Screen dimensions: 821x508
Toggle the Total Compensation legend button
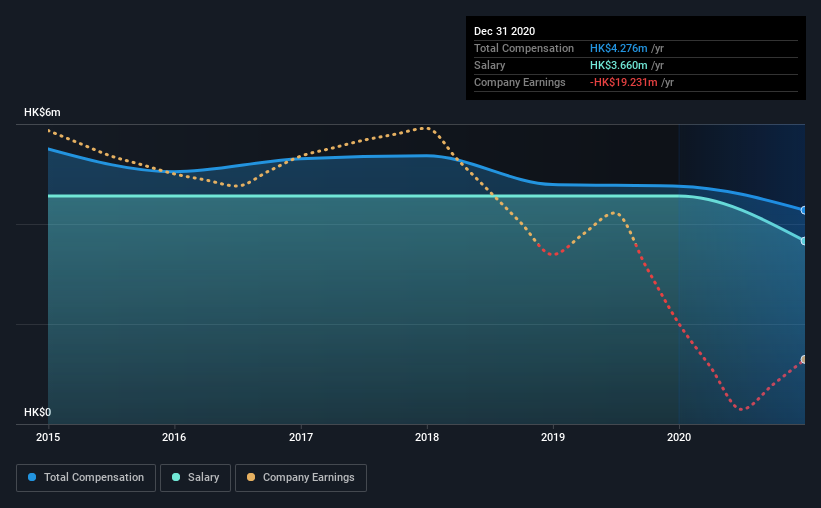(x=86, y=478)
